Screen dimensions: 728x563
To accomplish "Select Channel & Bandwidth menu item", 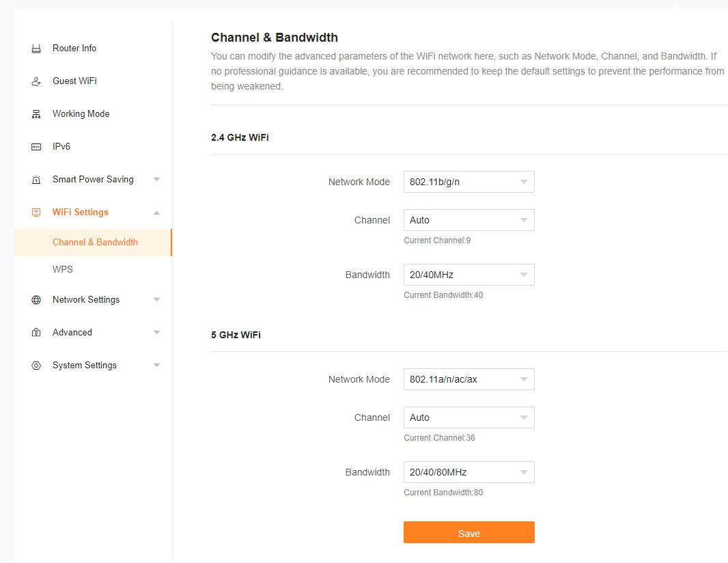I will [x=95, y=242].
